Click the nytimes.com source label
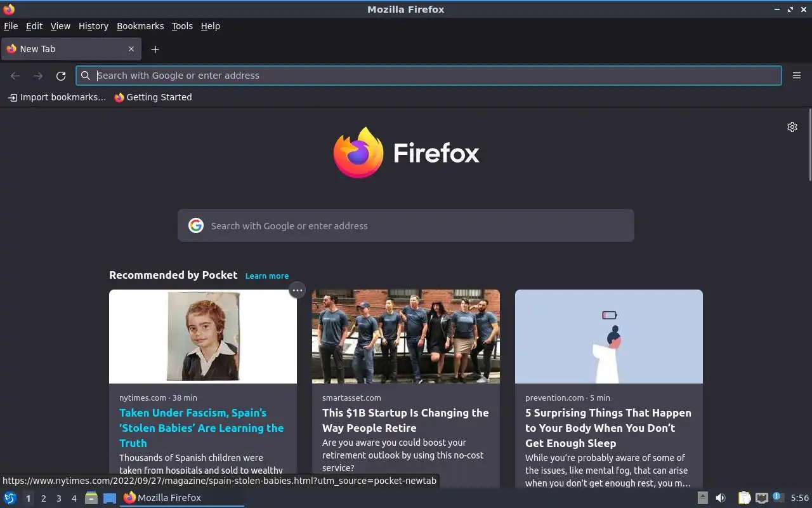 click(143, 398)
